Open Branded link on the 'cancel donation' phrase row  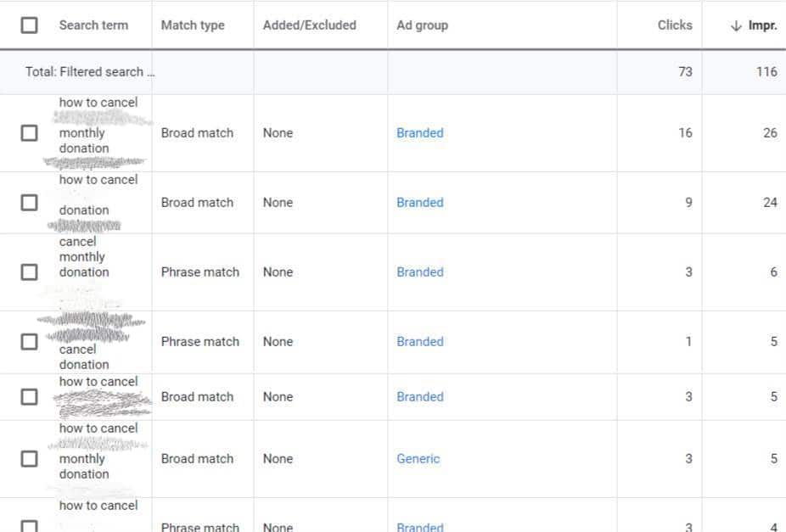[419, 341]
